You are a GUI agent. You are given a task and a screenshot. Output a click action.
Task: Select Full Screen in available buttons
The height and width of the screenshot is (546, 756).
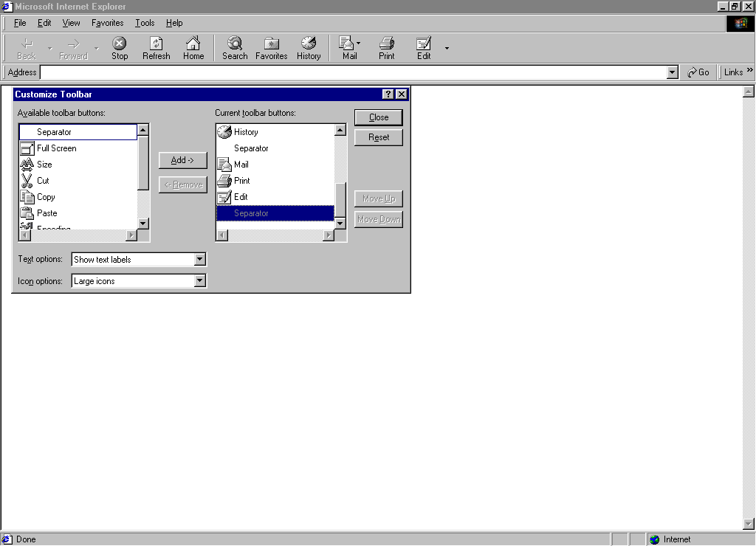click(78, 148)
